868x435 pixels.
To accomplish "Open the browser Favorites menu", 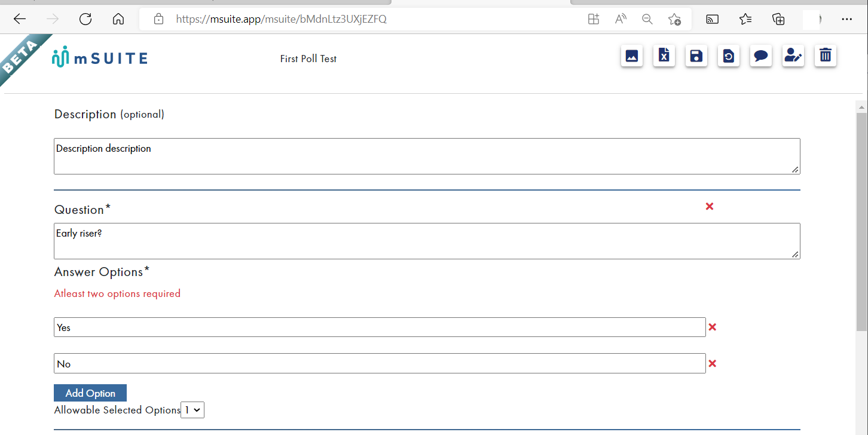I will click(745, 19).
